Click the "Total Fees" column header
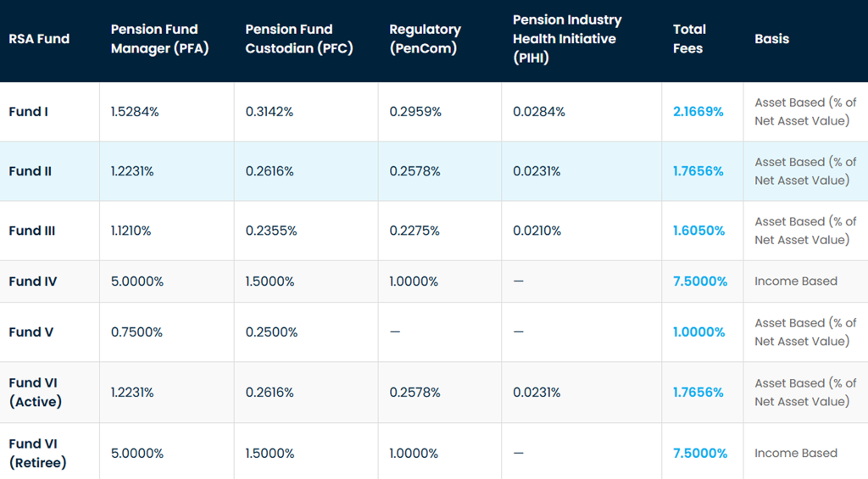 coord(689,39)
